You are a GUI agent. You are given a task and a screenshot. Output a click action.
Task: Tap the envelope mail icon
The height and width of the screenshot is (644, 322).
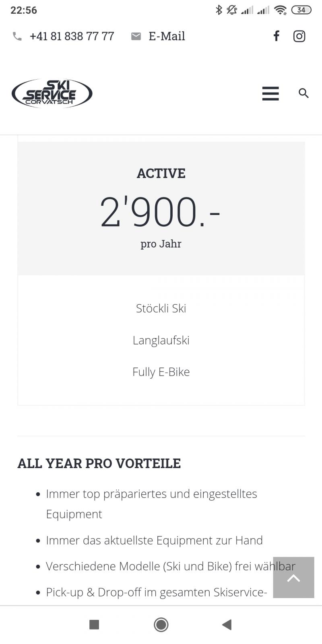point(136,36)
